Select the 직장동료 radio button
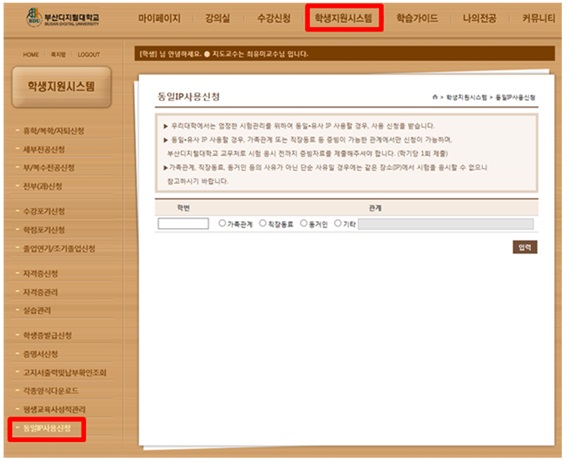 pyautogui.click(x=263, y=223)
